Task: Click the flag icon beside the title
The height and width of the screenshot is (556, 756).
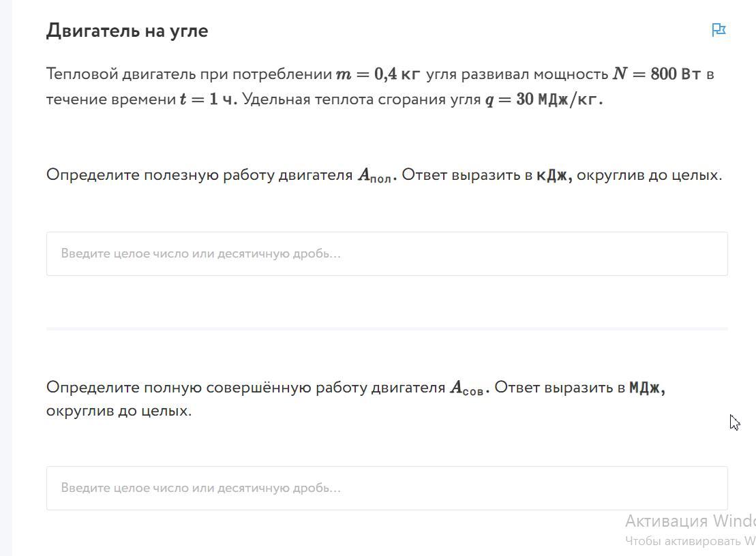Action: 719,30
